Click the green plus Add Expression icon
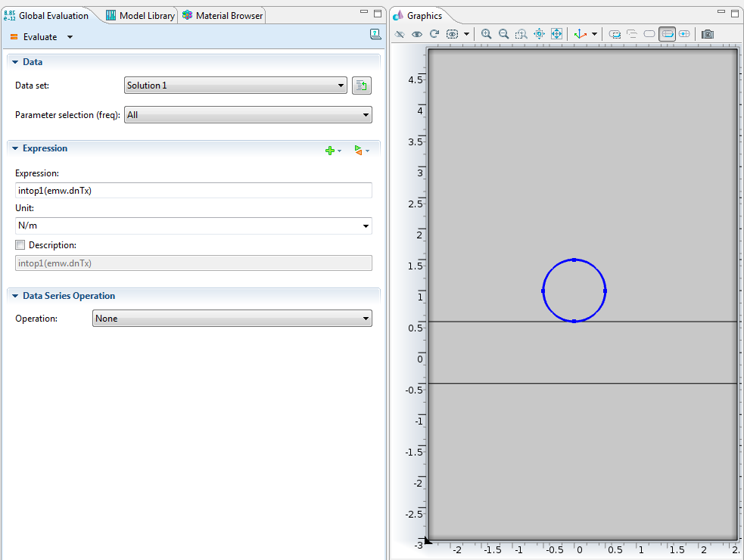This screenshot has width=744, height=560. [330, 151]
